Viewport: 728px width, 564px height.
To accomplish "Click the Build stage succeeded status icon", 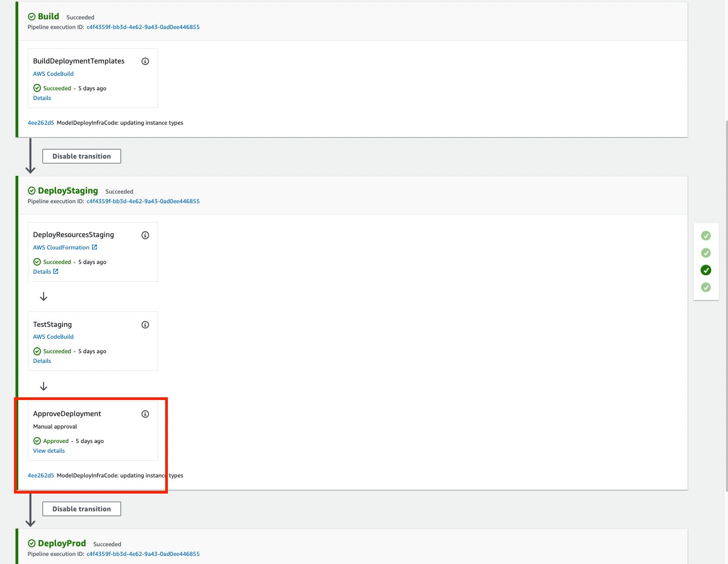I will (32, 17).
